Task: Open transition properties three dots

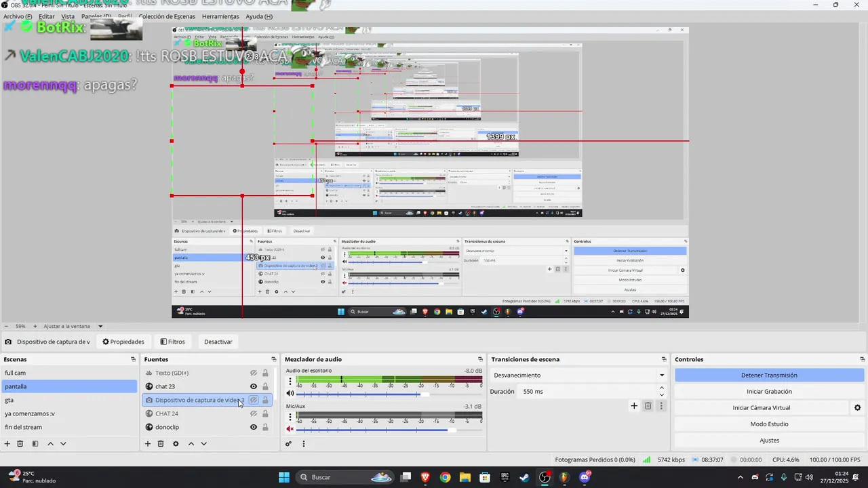Action: (x=662, y=406)
